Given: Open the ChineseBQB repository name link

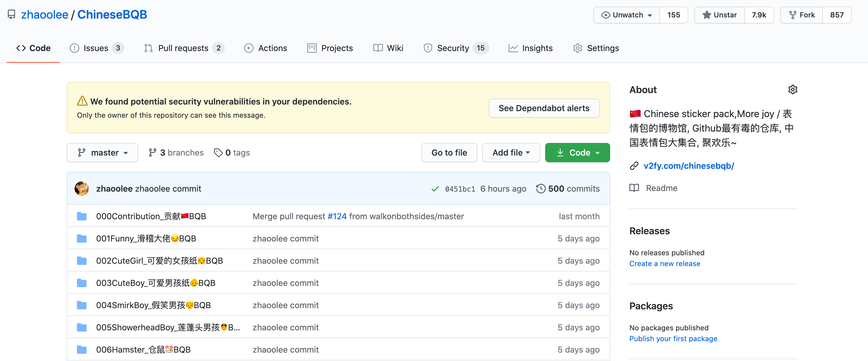Looking at the screenshot, I should click(x=112, y=14).
